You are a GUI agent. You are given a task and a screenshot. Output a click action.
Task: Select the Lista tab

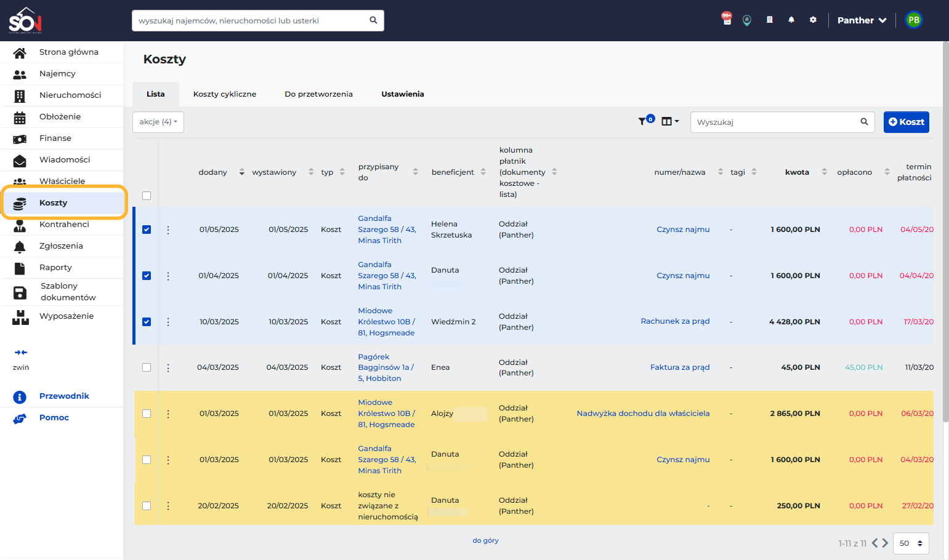[156, 94]
